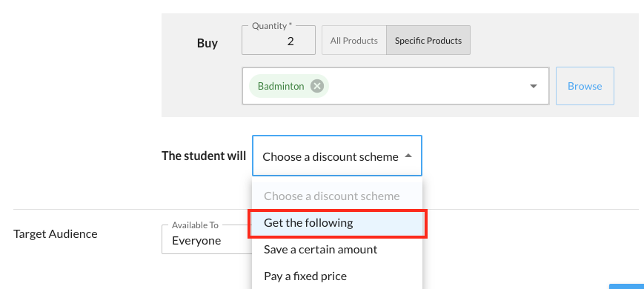Select 'Pay a fixed price' option
The height and width of the screenshot is (289, 644).
pos(305,276)
